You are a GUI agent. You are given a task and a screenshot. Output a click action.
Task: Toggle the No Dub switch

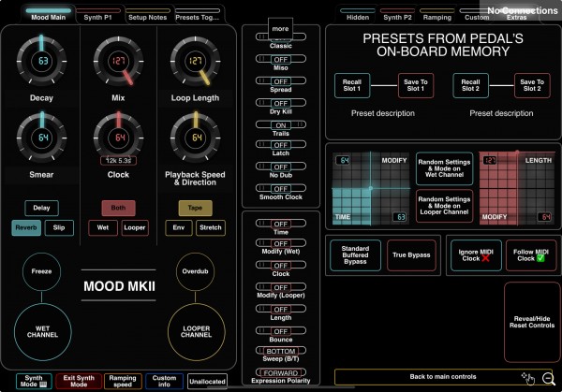(x=281, y=167)
